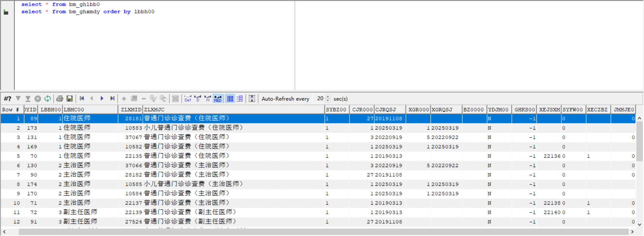Click the cancel query X icon

(38, 99)
